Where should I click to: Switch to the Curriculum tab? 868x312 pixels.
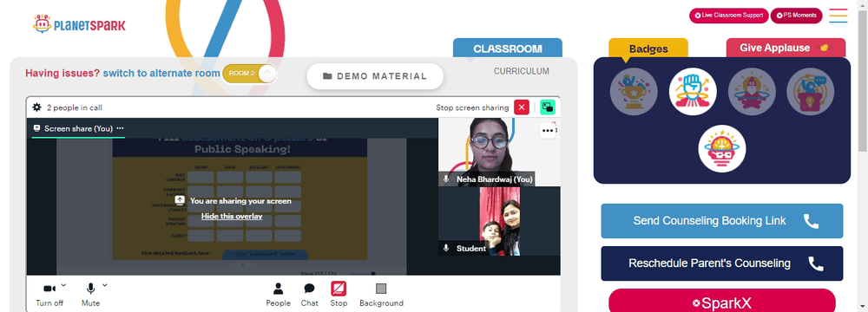[x=521, y=71]
